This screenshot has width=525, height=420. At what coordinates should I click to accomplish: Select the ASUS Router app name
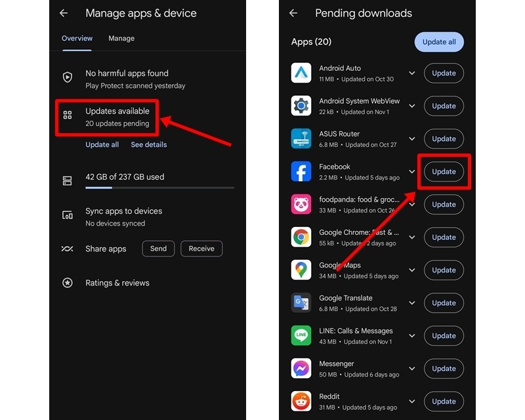pos(339,134)
